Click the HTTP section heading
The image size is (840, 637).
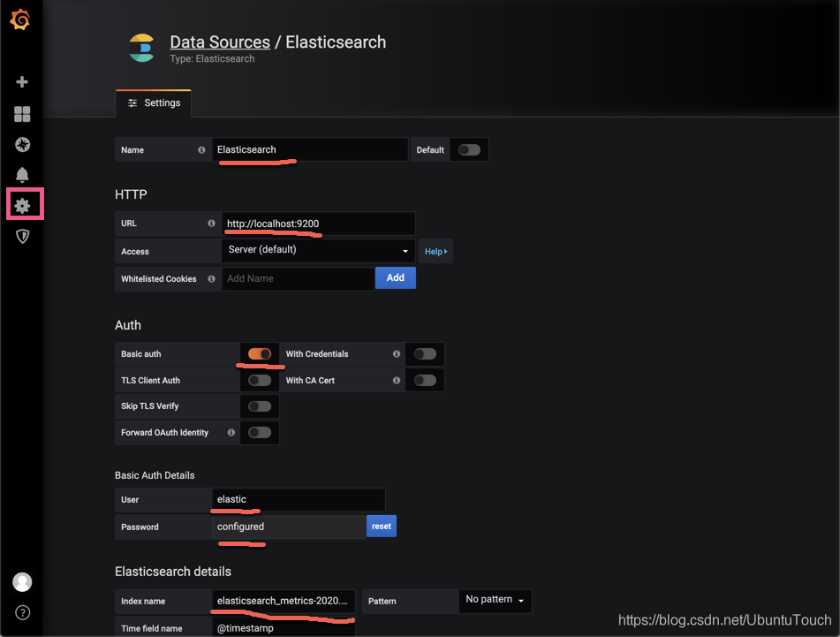tap(131, 194)
